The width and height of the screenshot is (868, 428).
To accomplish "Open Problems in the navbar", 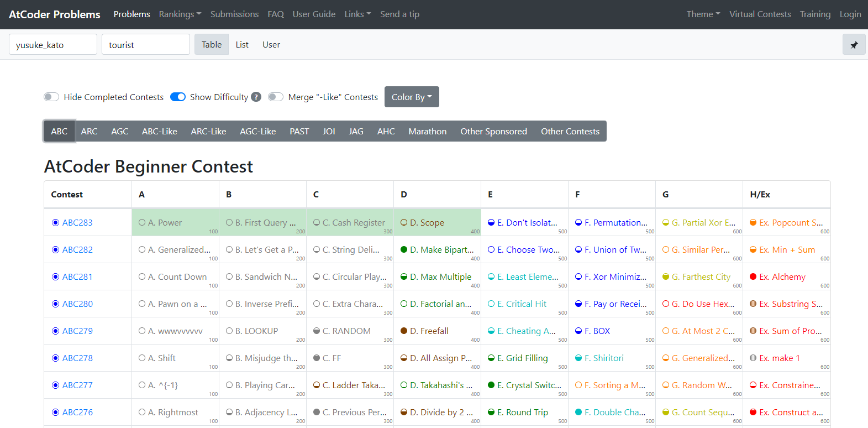I will coord(132,14).
